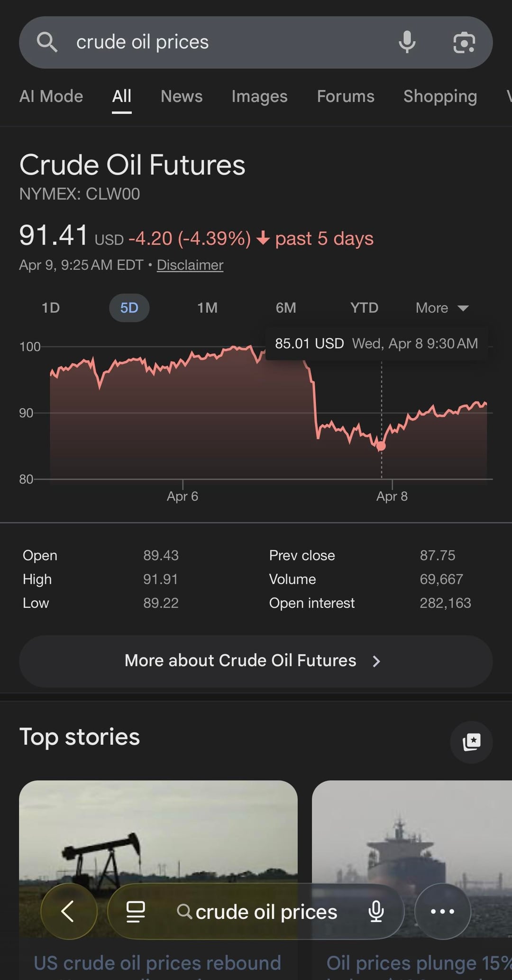
Task: Open the US crude oil prices rebound story
Action: pos(157,963)
